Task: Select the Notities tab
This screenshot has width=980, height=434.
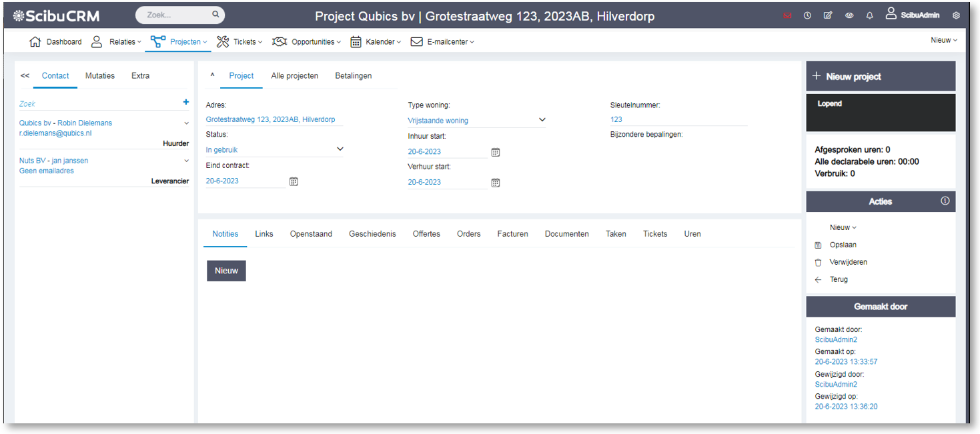Action: (x=225, y=234)
